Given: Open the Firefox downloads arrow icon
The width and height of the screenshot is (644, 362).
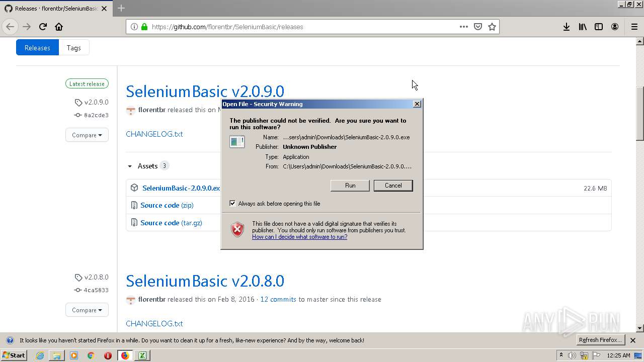Looking at the screenshot, I should click(567, 27).
